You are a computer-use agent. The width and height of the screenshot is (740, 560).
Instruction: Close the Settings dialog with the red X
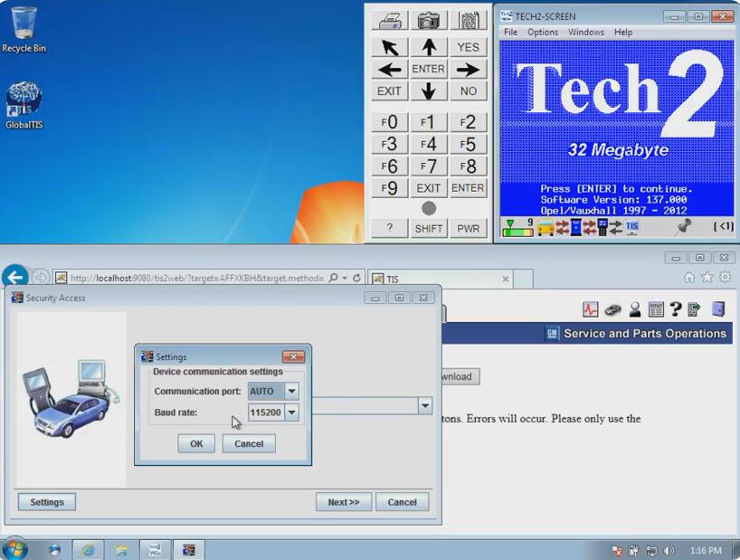pos(293,356)
